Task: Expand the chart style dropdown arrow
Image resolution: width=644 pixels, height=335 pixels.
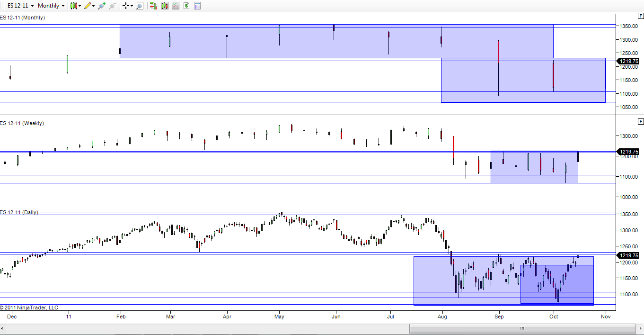Action: [x=80, y=6]
